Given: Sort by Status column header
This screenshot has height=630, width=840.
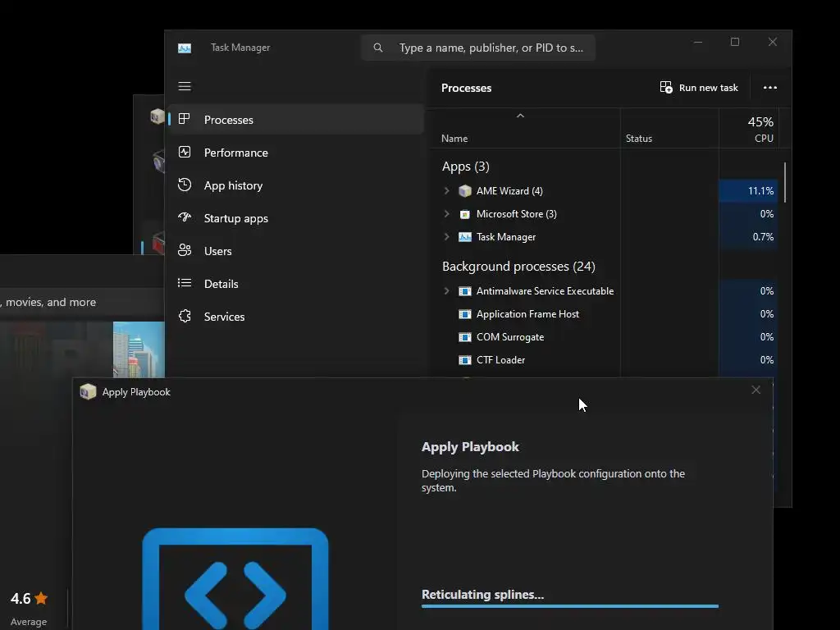Looking at the screenshot, I should click(x=638, y=138).
